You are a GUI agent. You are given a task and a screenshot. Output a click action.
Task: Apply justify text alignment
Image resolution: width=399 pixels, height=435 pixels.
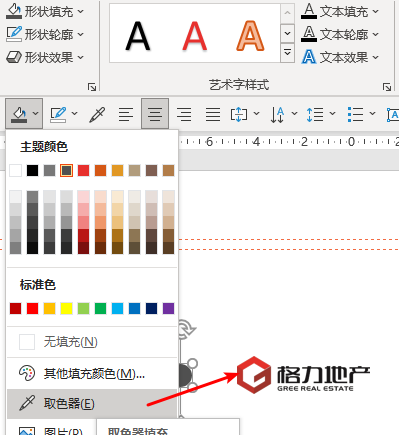(213, 114)
